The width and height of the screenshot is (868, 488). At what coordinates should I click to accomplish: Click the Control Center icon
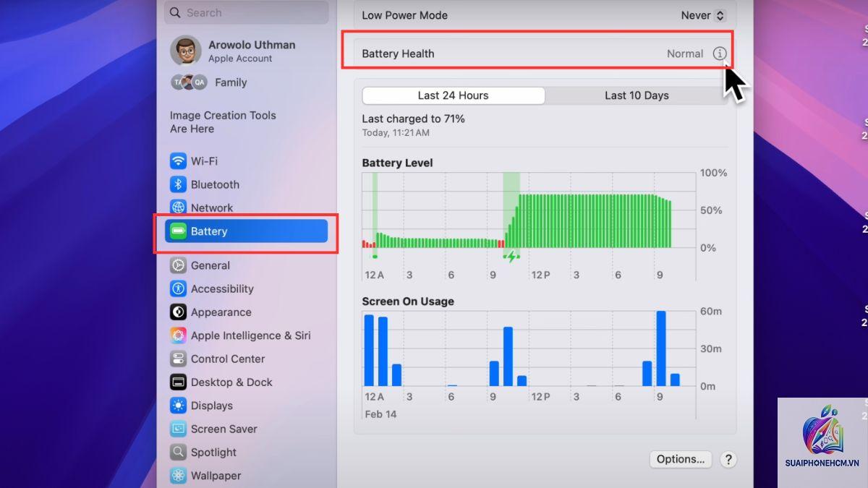(178, 359)
